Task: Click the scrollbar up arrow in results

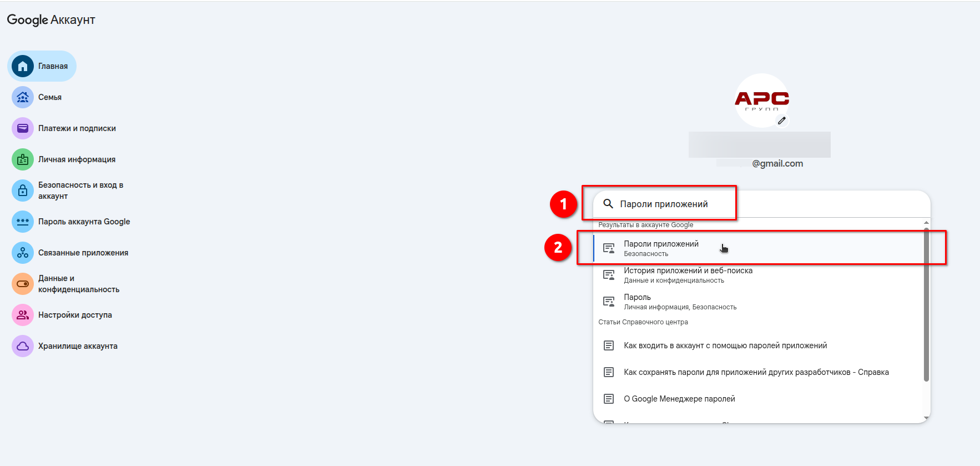Action: 926,223
